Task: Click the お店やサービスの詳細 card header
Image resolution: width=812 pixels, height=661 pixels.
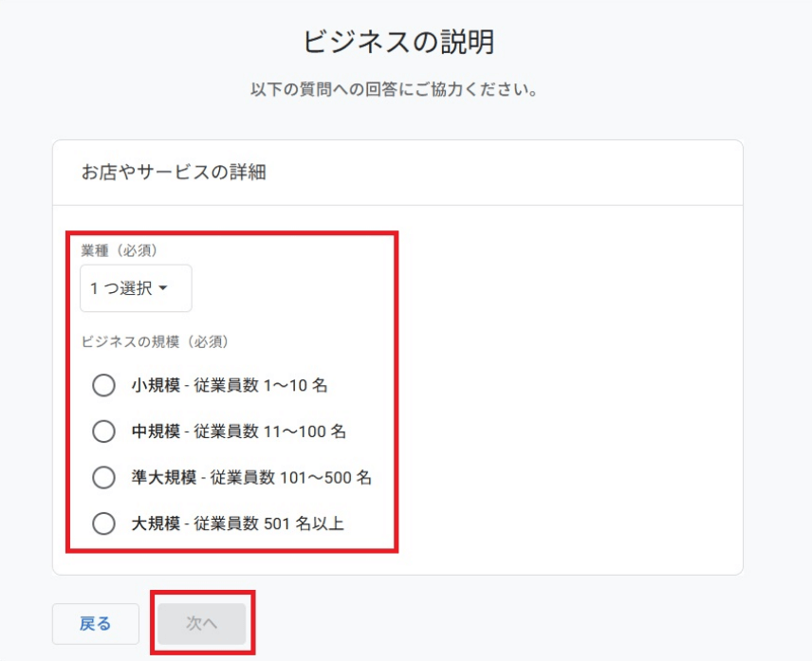Action: tap(174, 173)
